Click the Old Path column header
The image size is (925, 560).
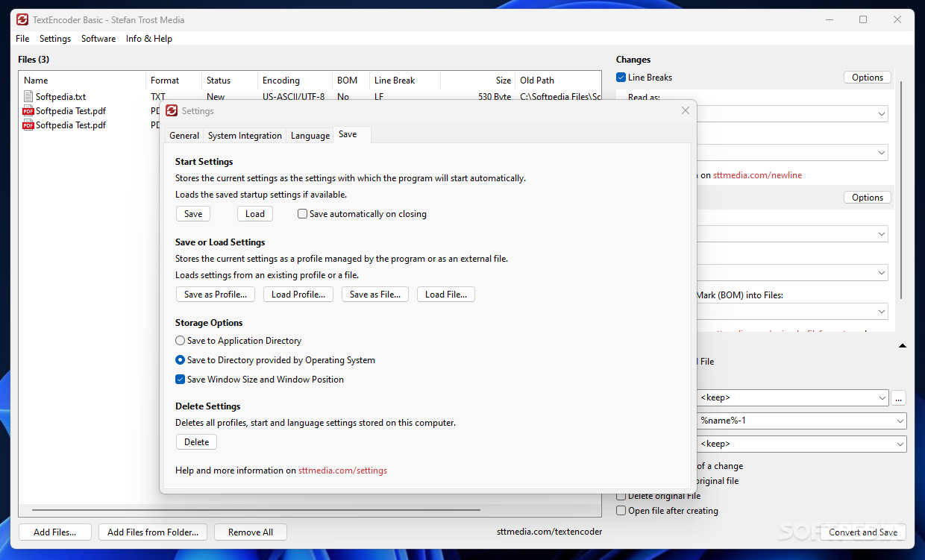(558, 81)
